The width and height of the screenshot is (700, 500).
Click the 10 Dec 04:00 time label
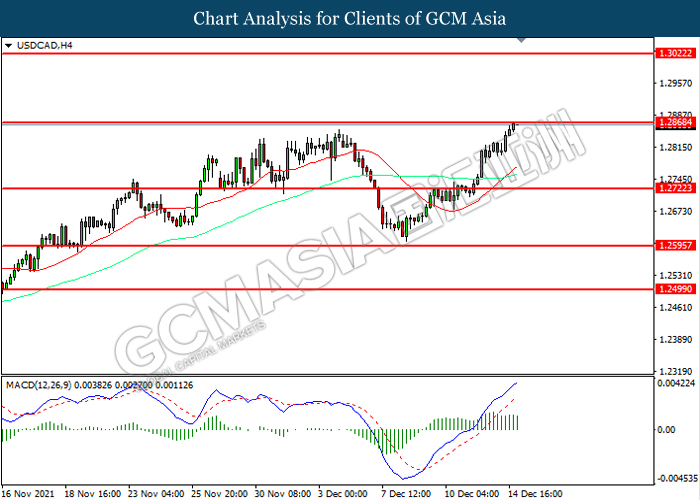pyautogui.click(x=472, y=494)
